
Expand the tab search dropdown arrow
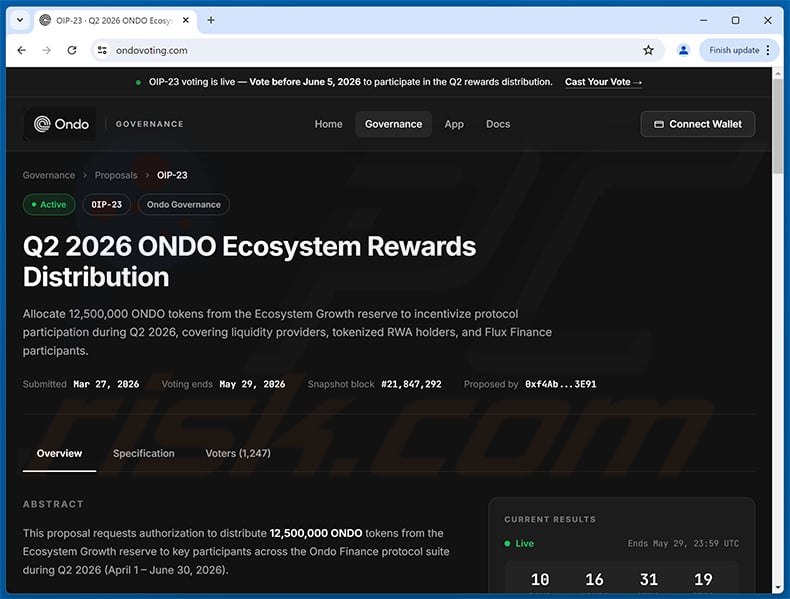pos(20,20)
